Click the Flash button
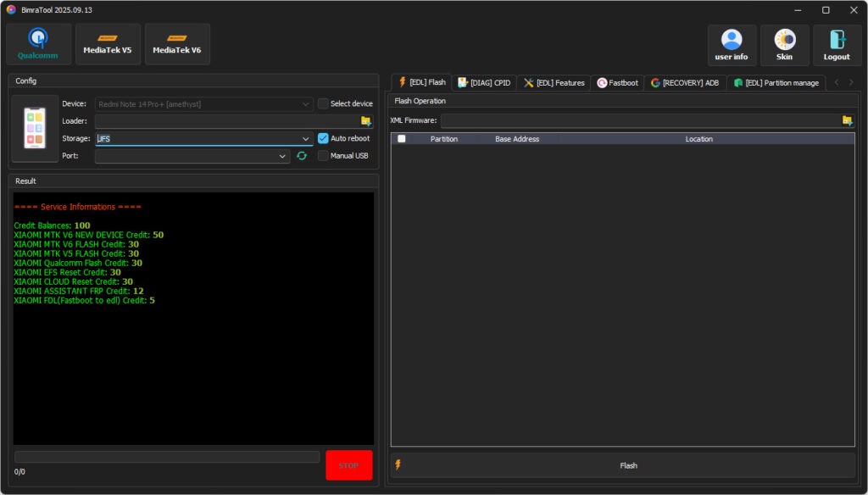Screen dimensions: 868x495 pos(627,465)
